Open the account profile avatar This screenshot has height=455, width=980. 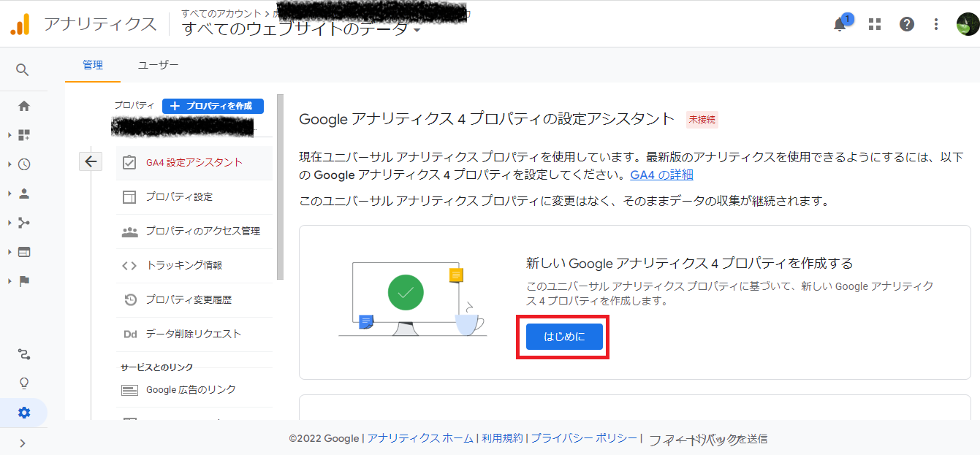click(x=968, y=24)
